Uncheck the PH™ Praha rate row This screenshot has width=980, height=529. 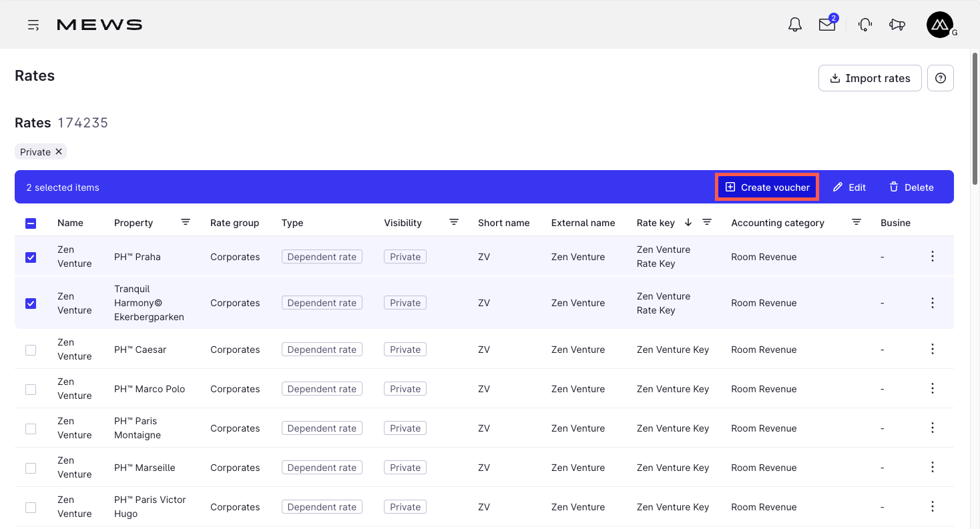(x=31, y=257)
